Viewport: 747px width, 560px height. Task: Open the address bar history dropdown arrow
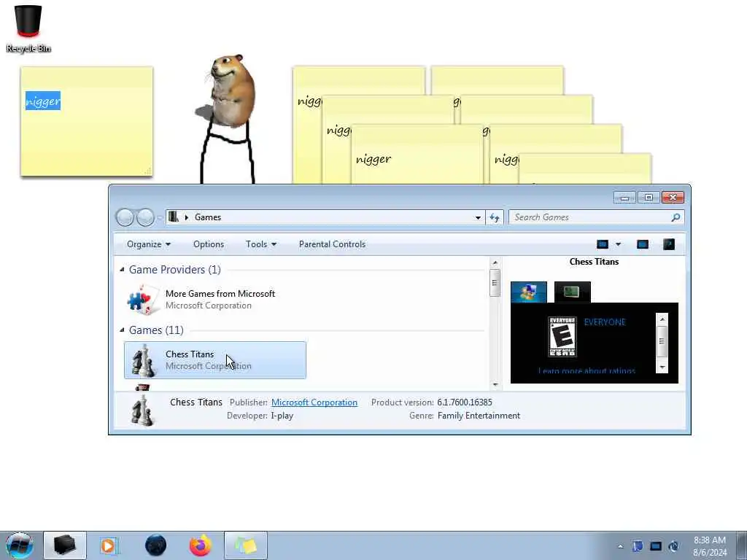478,217
